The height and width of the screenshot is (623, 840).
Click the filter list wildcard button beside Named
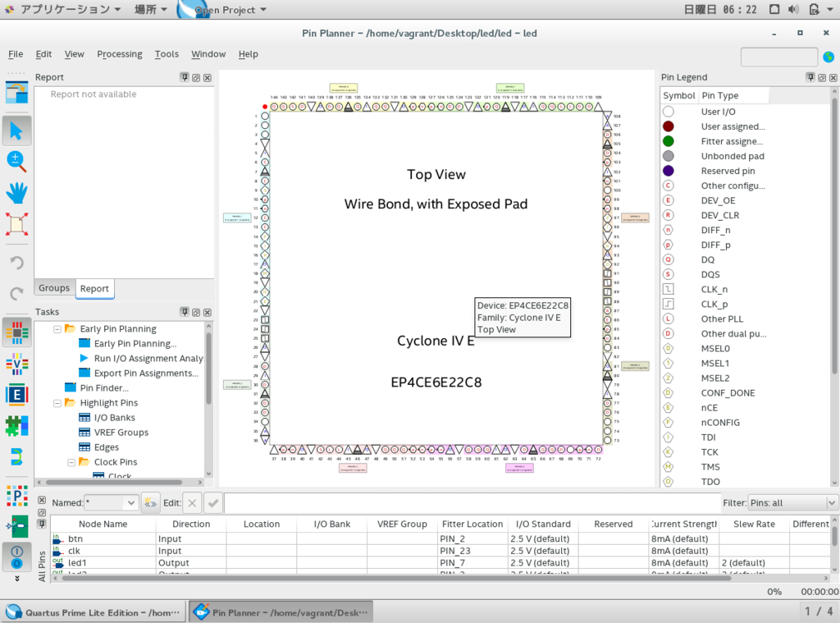[150, 503]
